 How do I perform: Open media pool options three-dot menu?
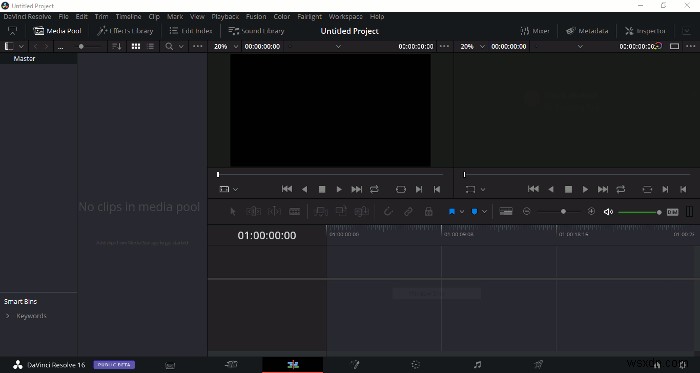(197, 46)
